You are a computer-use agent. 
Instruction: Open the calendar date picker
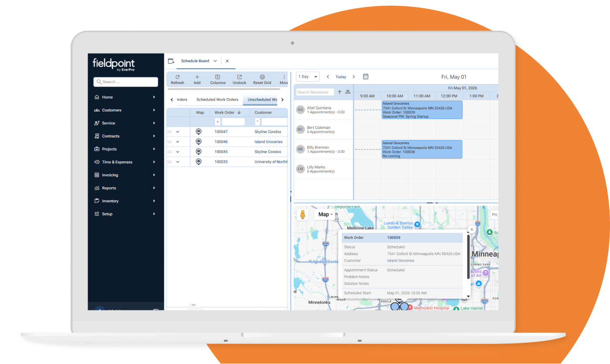point(366,77)
